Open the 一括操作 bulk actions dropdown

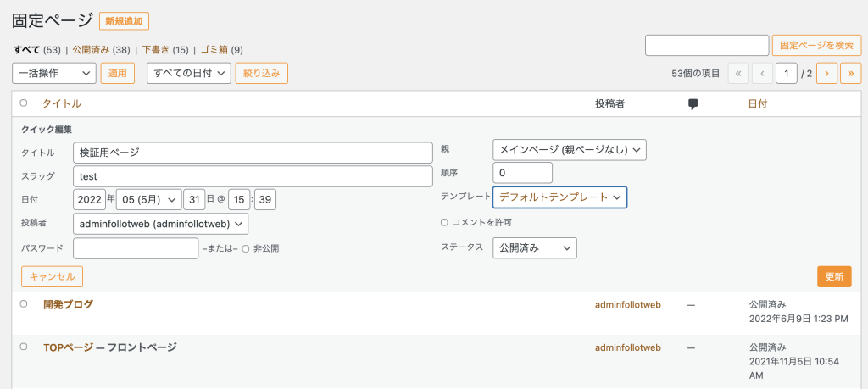(x=54, y=74)
